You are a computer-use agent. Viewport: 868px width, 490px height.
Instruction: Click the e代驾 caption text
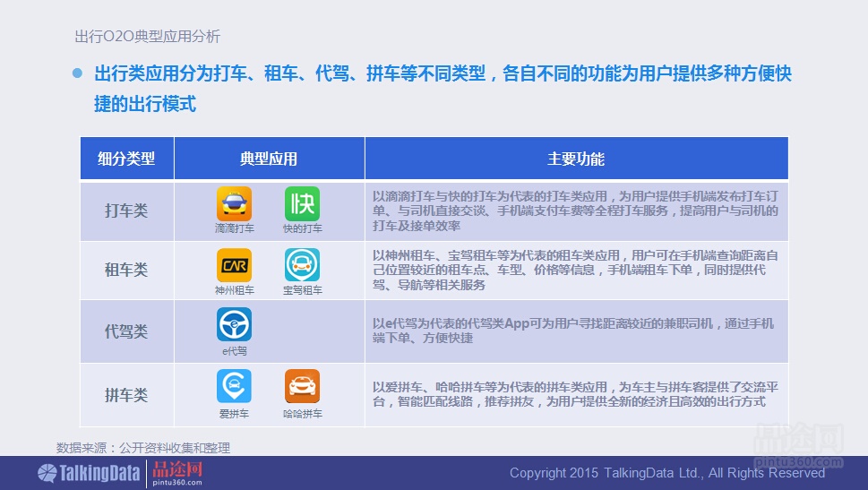234,351
